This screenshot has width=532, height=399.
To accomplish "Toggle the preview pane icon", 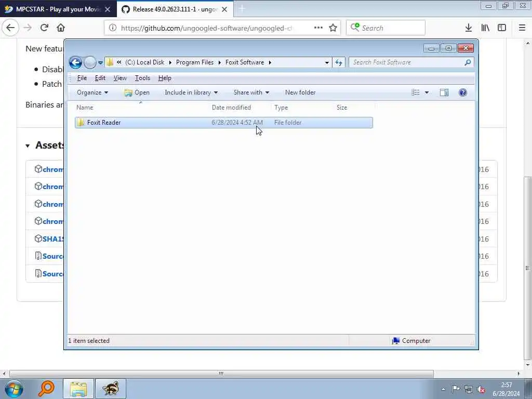I will tap(444, 92).
